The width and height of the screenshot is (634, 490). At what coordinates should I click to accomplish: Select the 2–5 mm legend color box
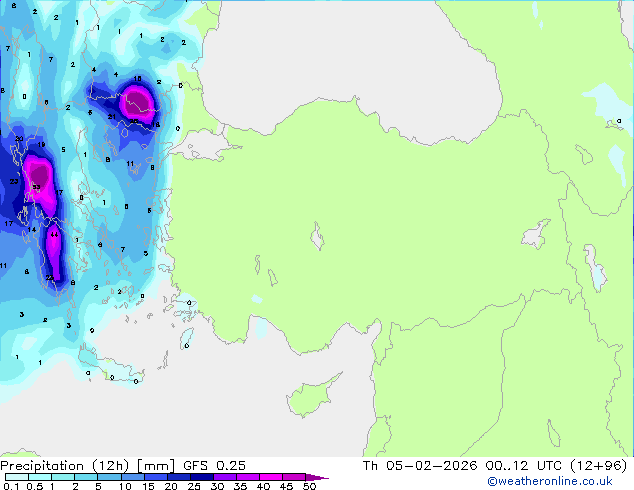click(86, 477)
